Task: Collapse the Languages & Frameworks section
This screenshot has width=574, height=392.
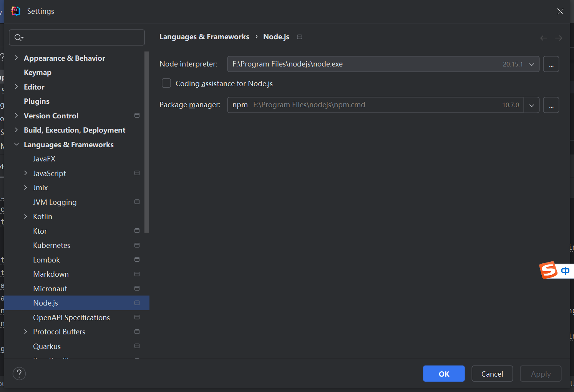Action: pyautogui.click(x=16, y=144)
